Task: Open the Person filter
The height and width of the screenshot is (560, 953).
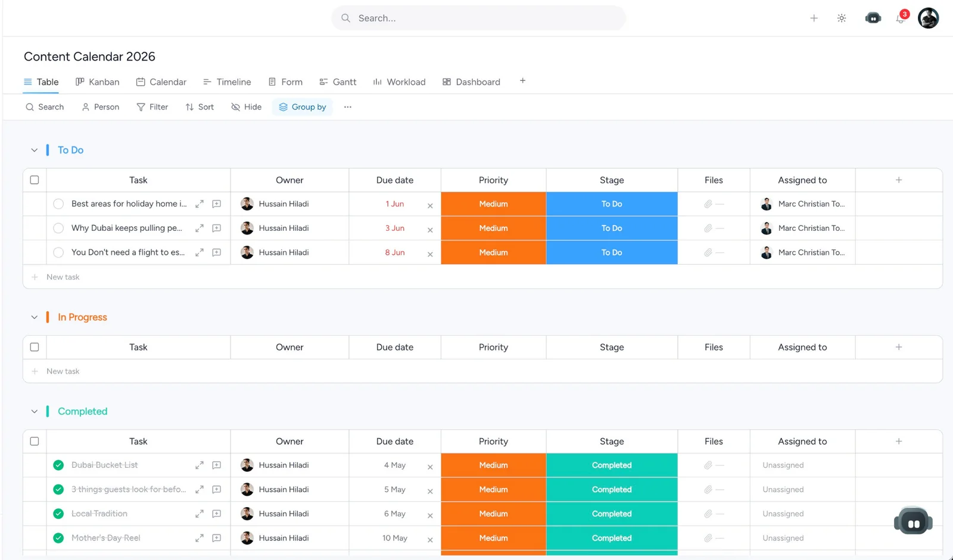Action: coord(101,107)
